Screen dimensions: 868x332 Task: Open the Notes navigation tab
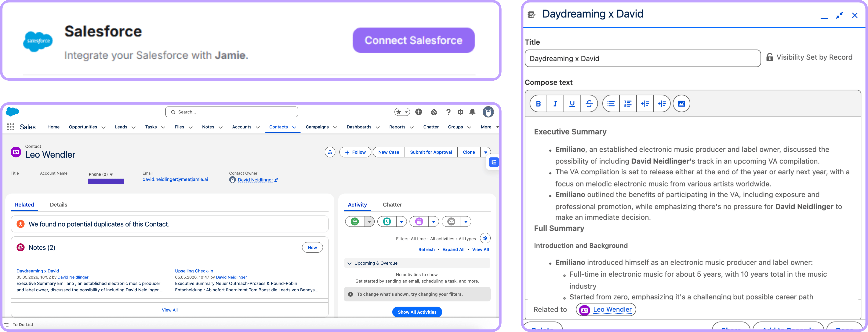point(208,127)
